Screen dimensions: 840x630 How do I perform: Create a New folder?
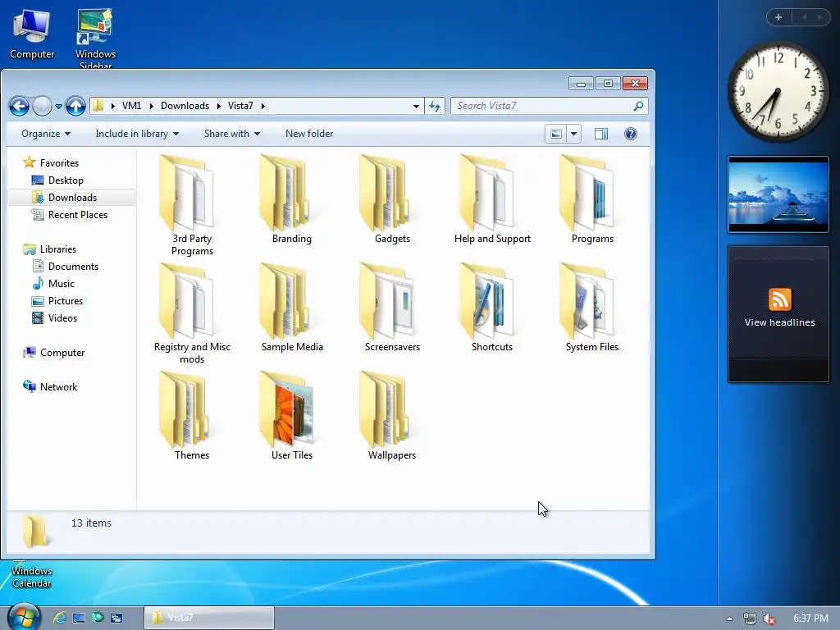tap(309, 134)
